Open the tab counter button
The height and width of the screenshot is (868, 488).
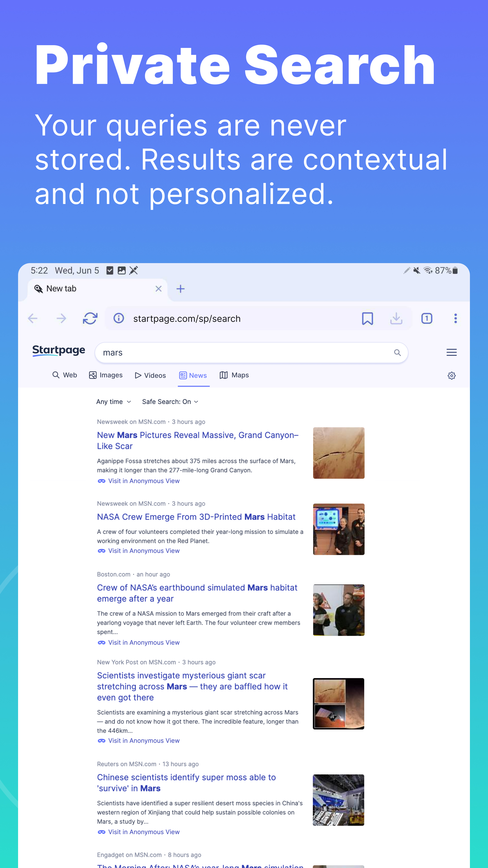426,318
